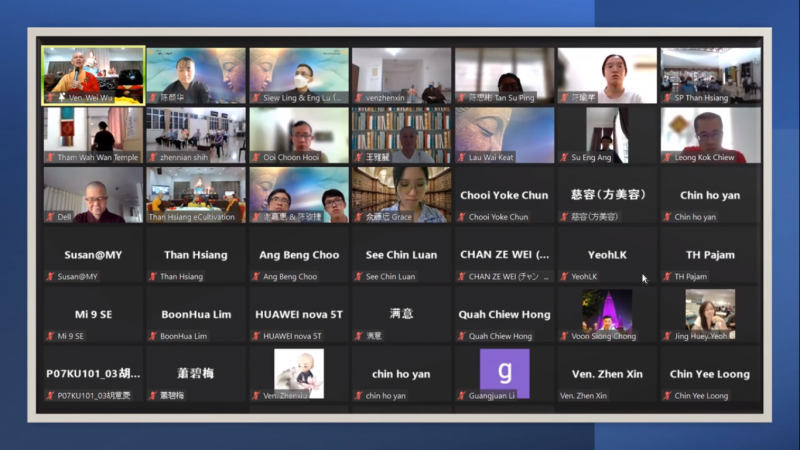
Task: Click muted mic icon beside Quah Chiew Hong
Action: [x=461, y=336]
